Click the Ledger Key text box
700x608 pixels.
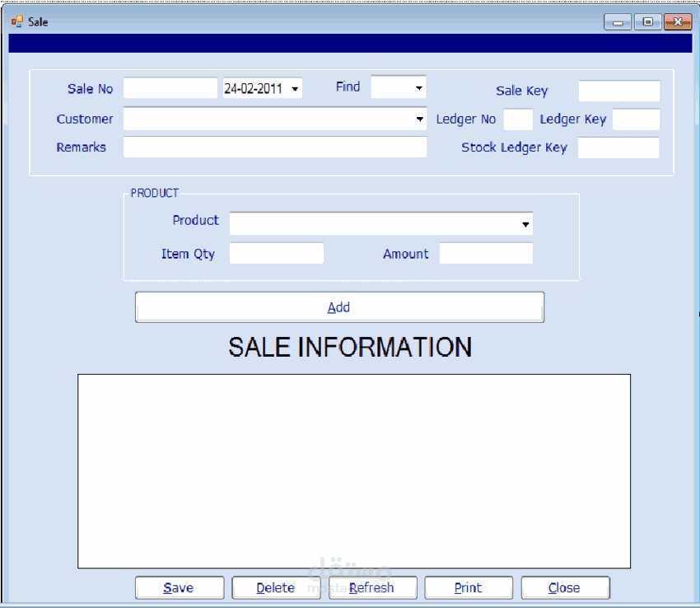point(638,119)
